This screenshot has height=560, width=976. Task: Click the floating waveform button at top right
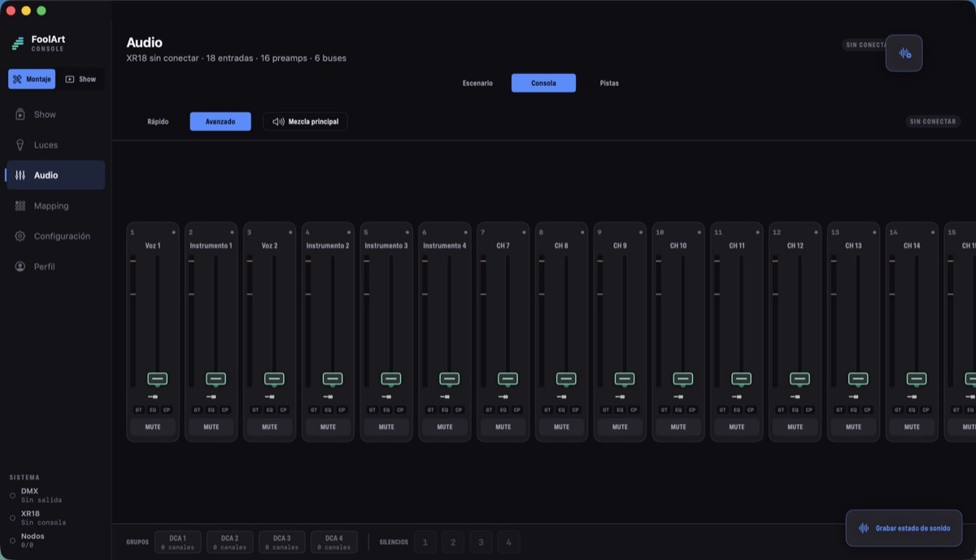coord(904,53)
